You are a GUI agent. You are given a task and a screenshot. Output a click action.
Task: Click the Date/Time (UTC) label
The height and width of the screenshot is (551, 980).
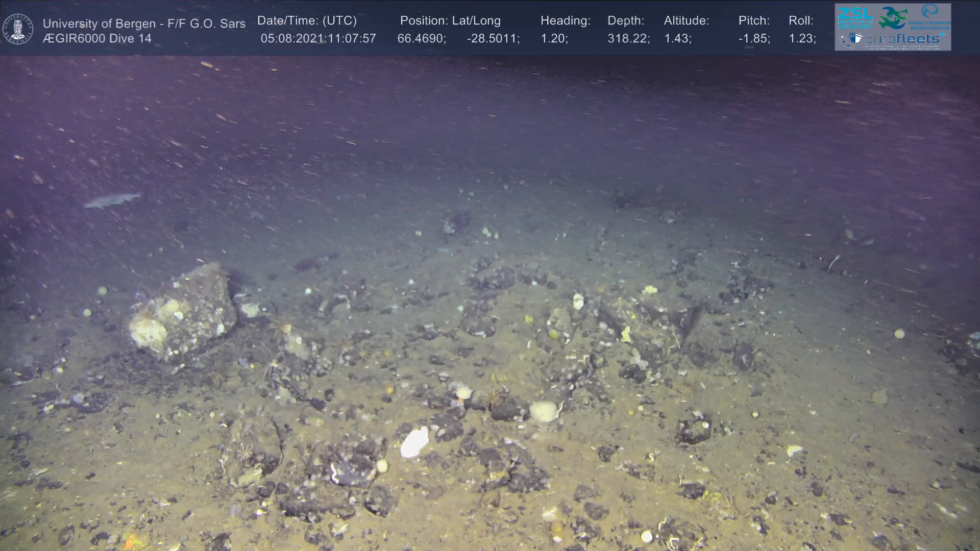[x=307, y=21]
